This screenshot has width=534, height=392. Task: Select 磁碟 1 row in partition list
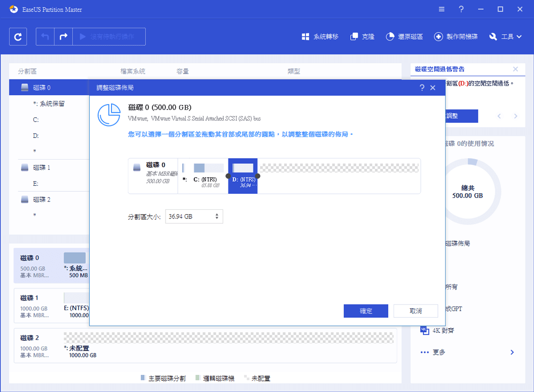coord(49,168)
